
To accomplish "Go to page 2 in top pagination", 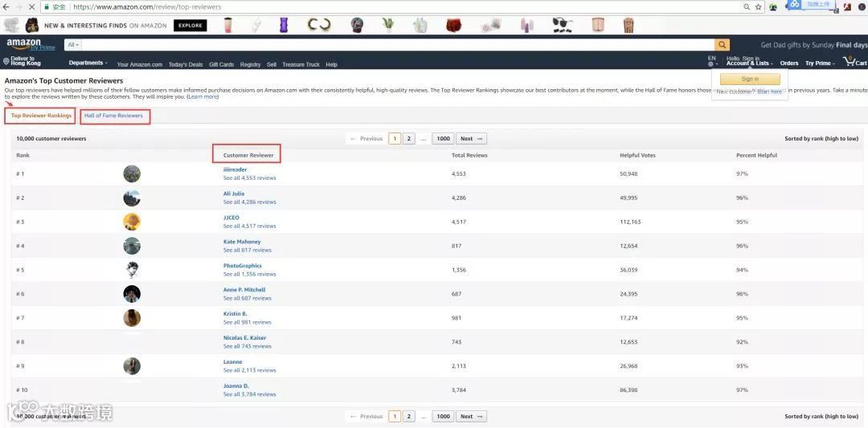I will pyautogui.click(x=408, y=139).
